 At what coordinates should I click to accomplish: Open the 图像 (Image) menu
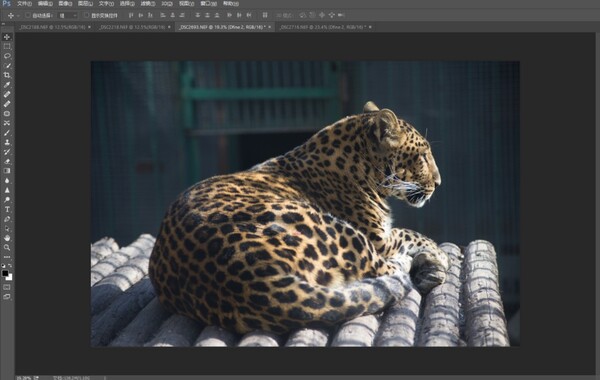tap(65, 3)
